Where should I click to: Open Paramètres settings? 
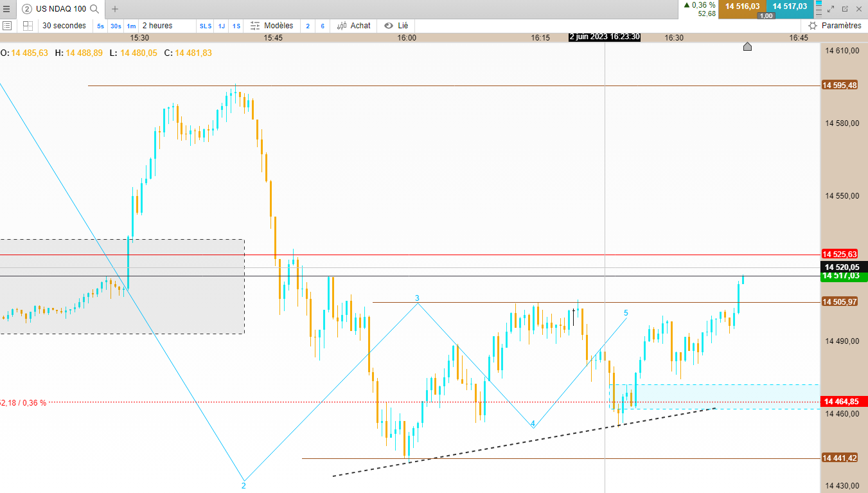click(835, 26)
